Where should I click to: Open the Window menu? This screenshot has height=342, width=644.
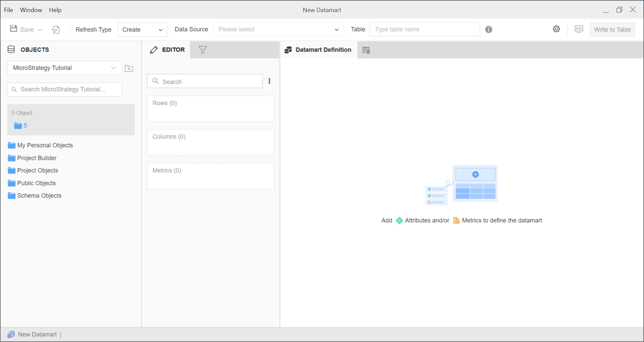coord(31,10)
